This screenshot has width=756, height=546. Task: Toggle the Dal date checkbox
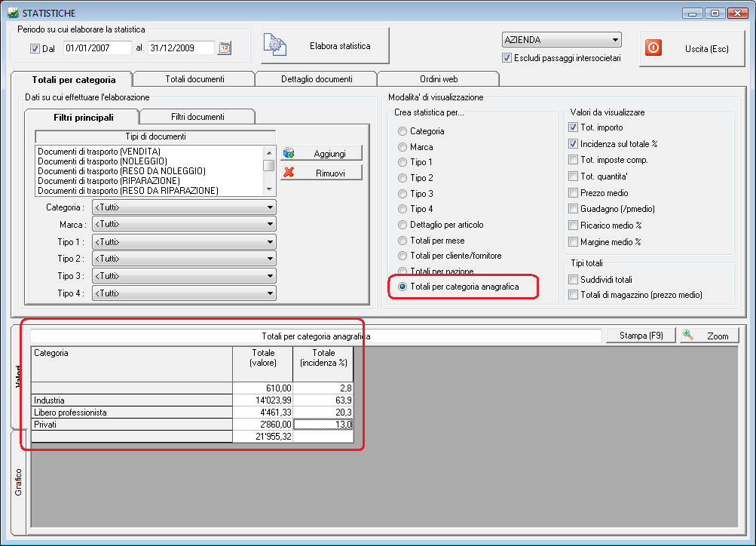[x=35, y=48]
